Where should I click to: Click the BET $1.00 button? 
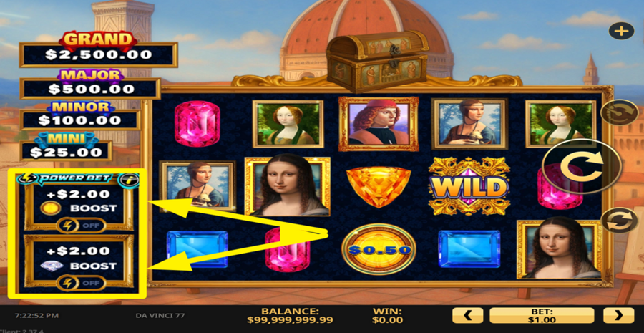542,316
